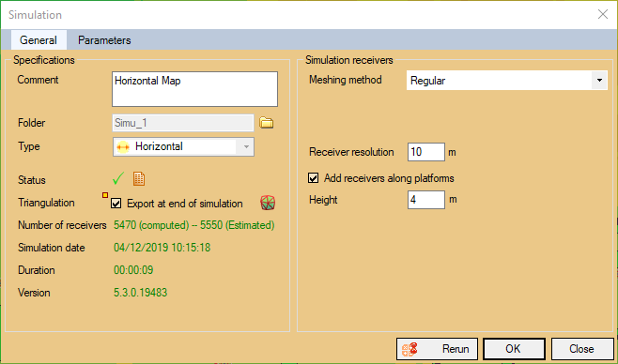The image size is (618, 364).
Task: Toggle Add receivers along platforms checkbox
Action: click(314, 178)
